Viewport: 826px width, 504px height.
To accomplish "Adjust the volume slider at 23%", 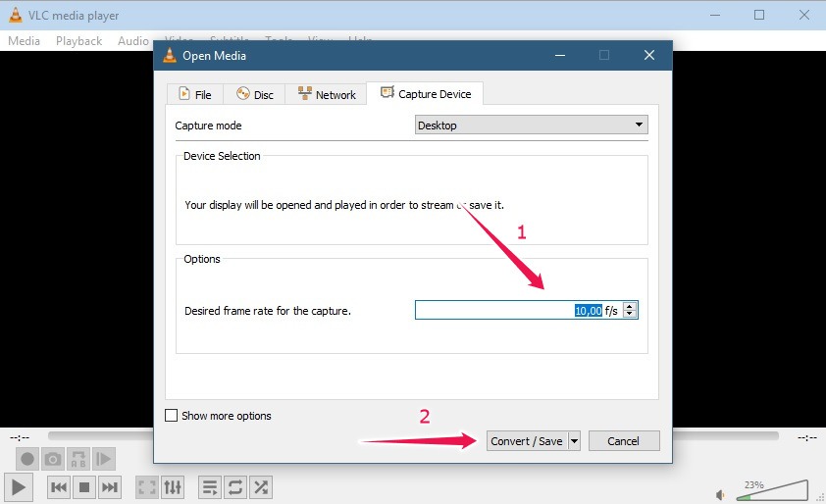I will coord(772,490).
